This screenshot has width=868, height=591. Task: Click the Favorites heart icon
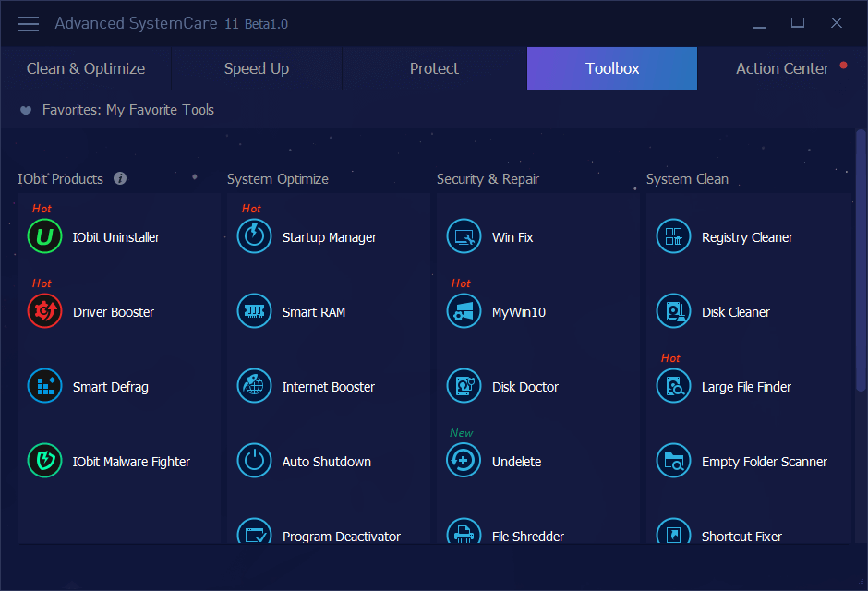point(26,110)
